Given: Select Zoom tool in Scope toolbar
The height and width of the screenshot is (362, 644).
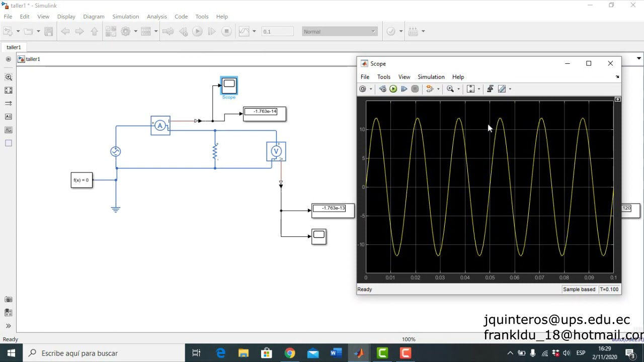Looking at the screenshot, I should tap(450, 89).
